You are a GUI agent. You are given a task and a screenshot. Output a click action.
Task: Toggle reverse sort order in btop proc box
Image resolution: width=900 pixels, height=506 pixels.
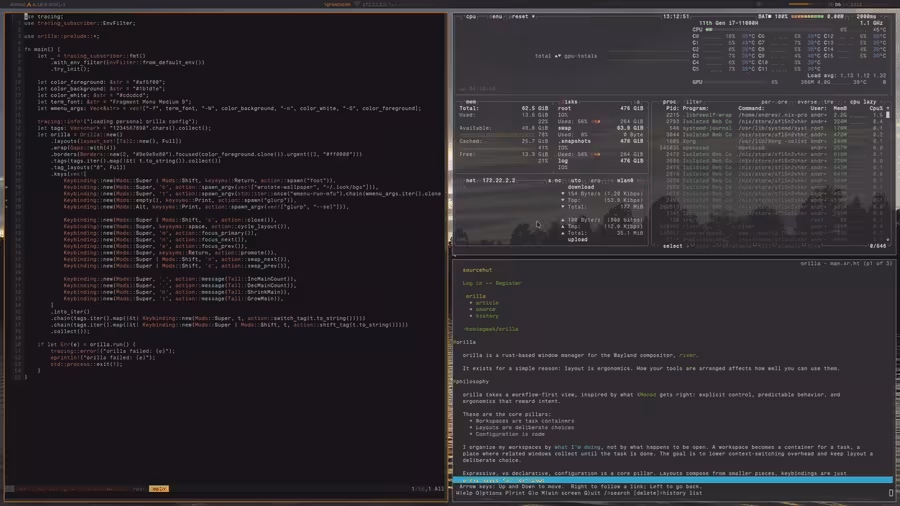(806, 102)
